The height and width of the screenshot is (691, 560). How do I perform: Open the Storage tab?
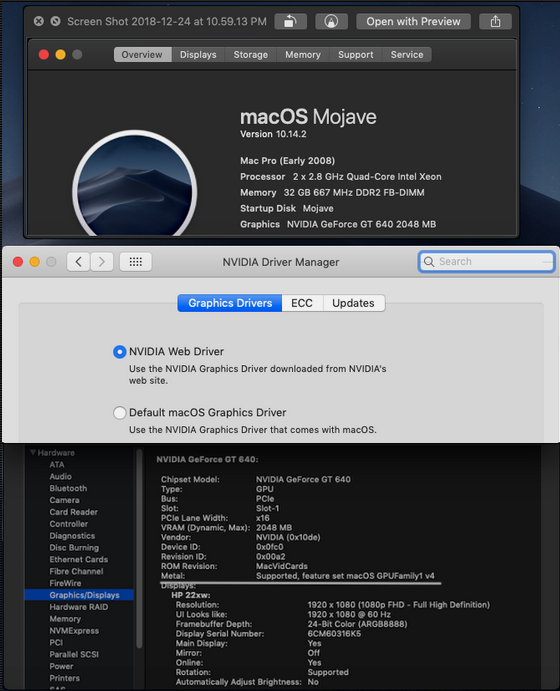pyautogui.click(x=250, y=55)
